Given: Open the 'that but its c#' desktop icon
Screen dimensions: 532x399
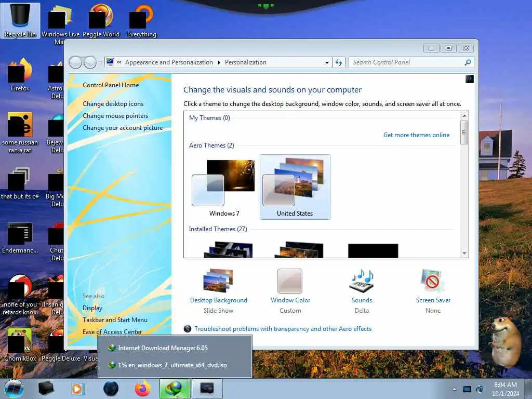Looking at the screenshot, I should (20, 183).
